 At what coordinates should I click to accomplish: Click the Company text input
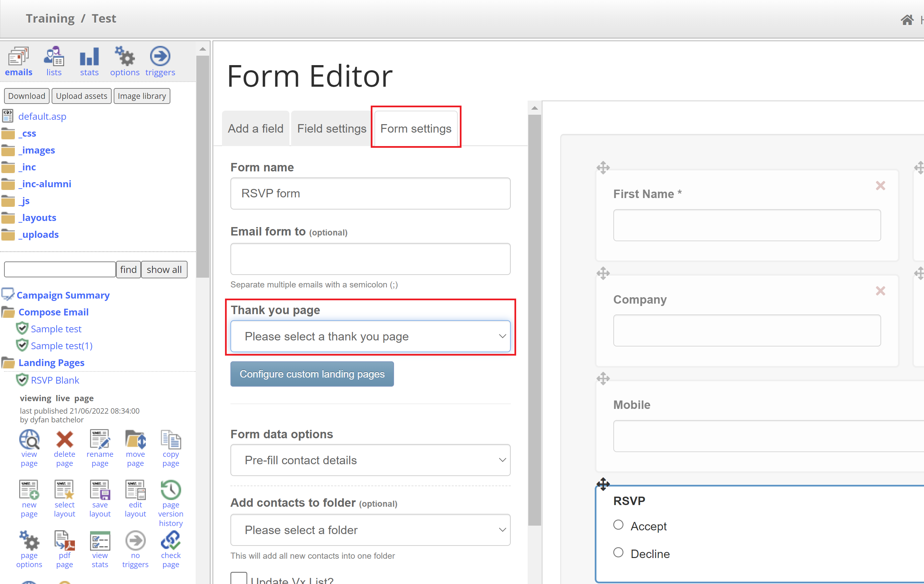747,330
